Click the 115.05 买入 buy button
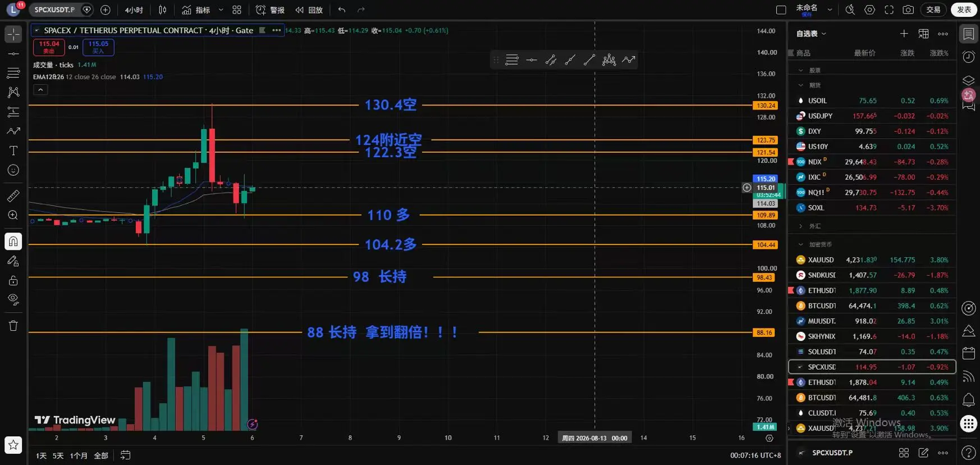980x465 pixels. point(98,47)
